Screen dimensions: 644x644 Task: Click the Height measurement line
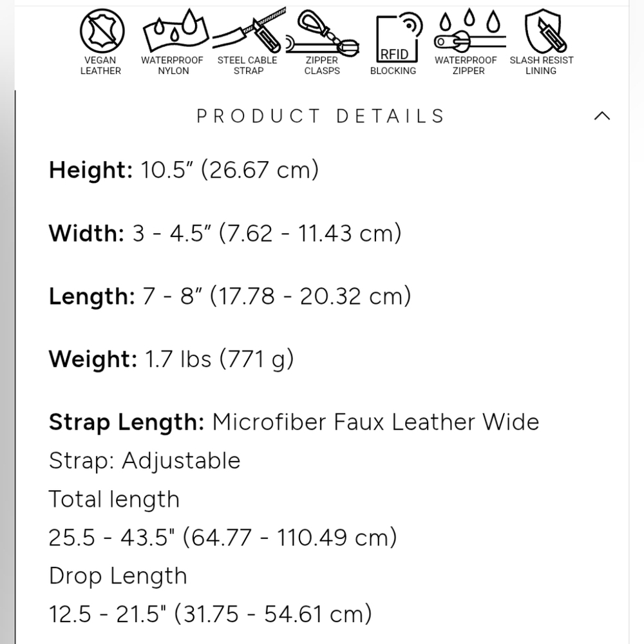click(x=184, y=169)
